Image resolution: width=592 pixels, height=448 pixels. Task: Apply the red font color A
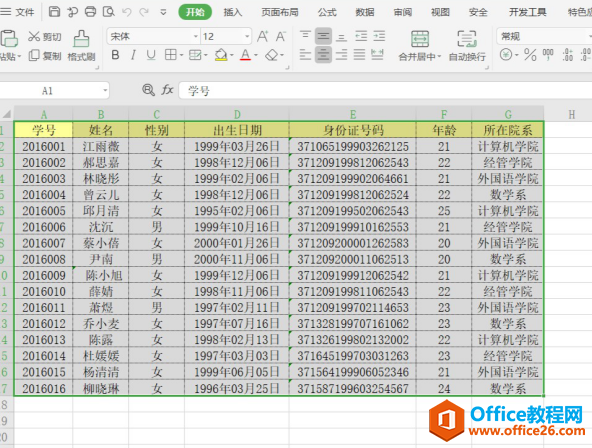(245, 55)
